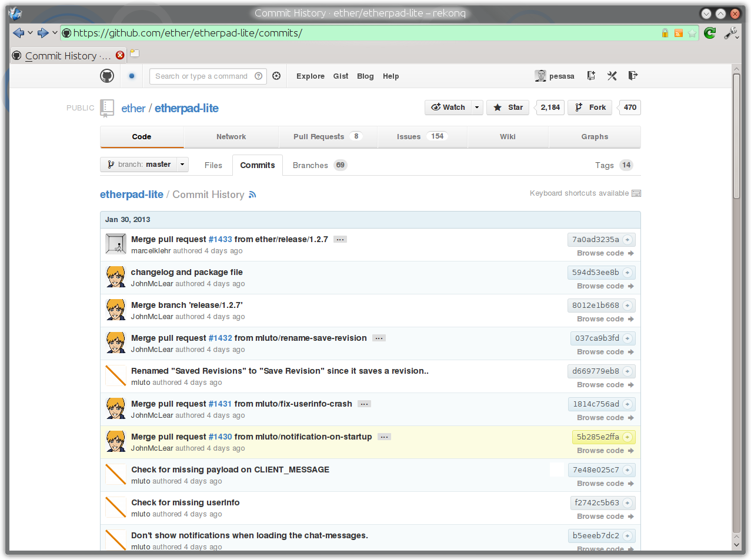Switch to the Network tab
Screen dimensions: 751x560
[231, 136]
